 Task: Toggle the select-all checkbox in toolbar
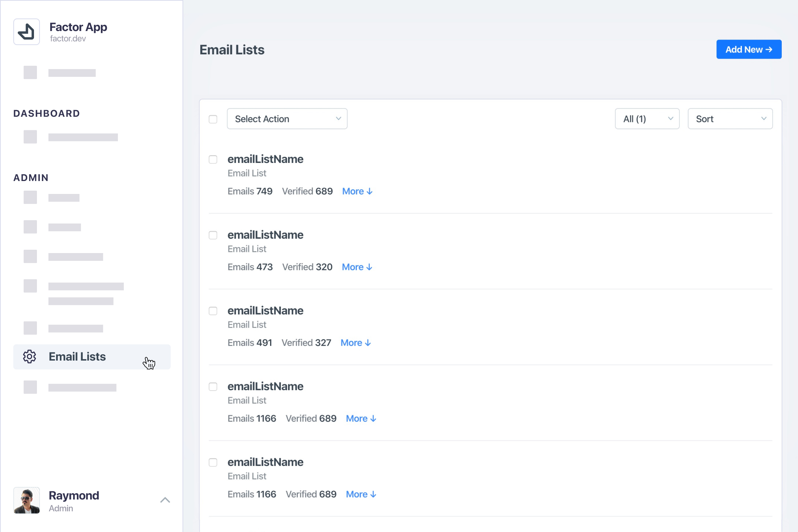pos(213,119)
